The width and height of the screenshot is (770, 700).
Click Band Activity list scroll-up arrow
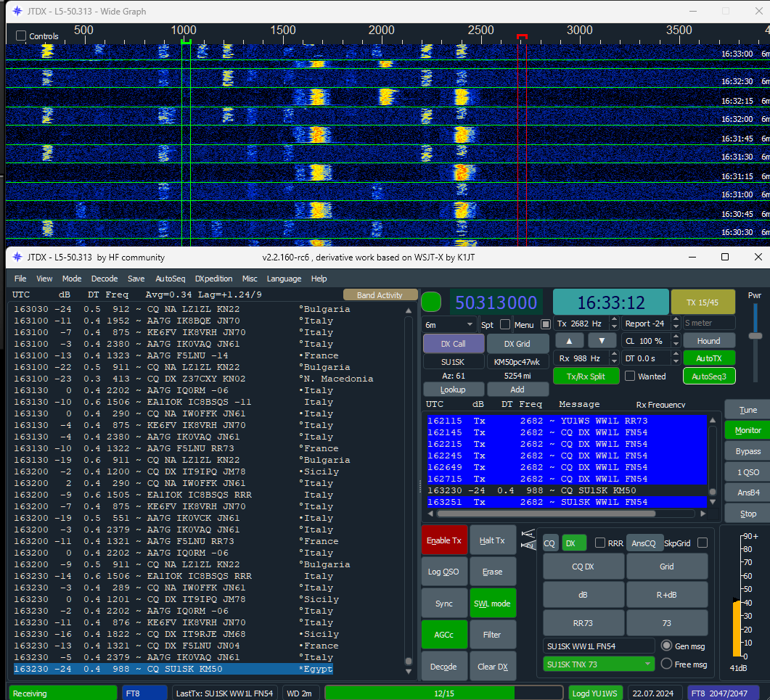408,310
